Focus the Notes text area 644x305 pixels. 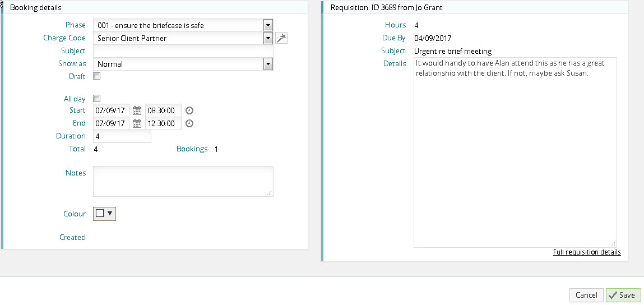point(183,181)
